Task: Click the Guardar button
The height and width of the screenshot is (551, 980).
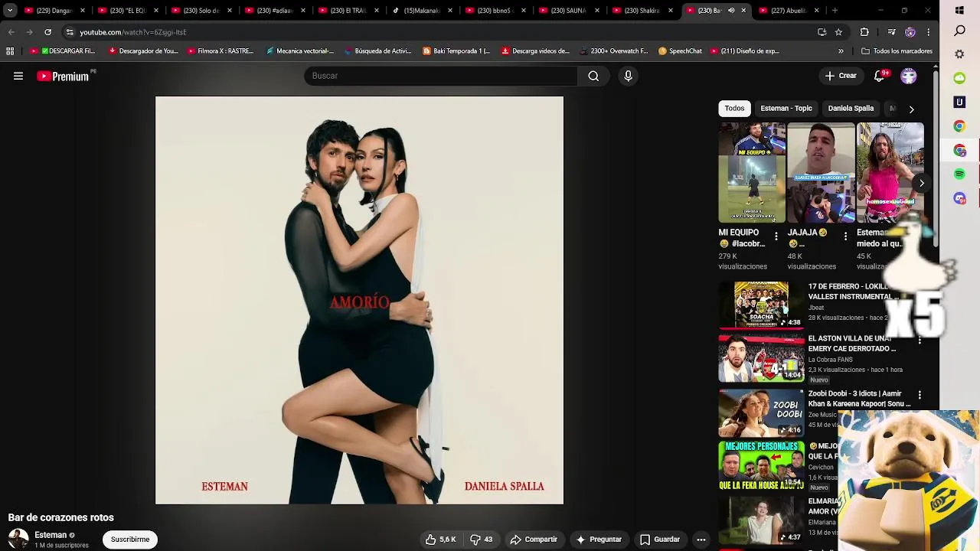Action: click(660, 540)
